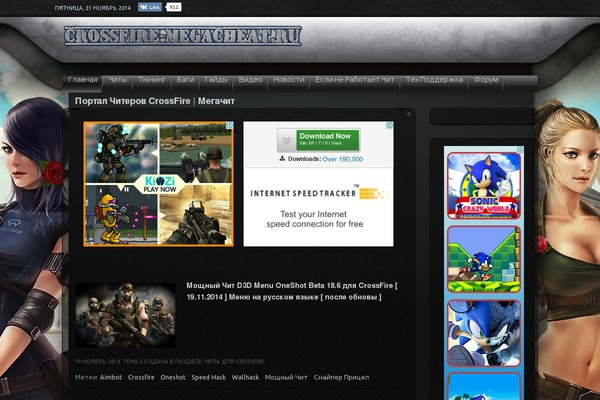Open the Гайды navigation item
Viewport: 600px width, 400px height.
(x=216, y=79)
